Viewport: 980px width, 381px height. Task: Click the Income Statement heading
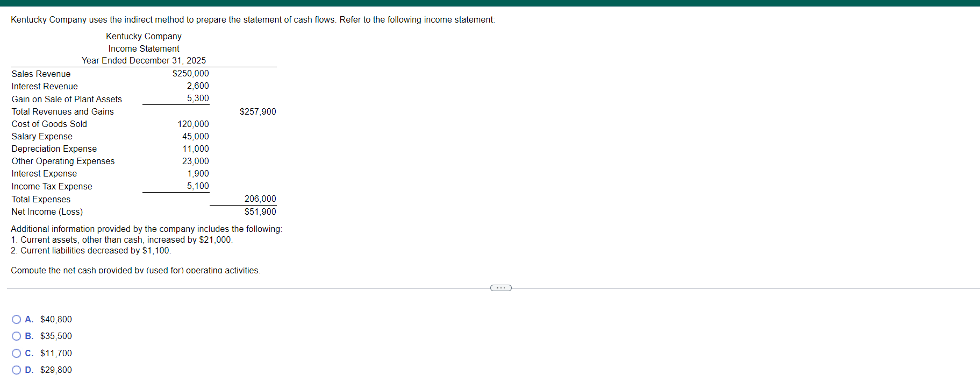coord(144,49)
